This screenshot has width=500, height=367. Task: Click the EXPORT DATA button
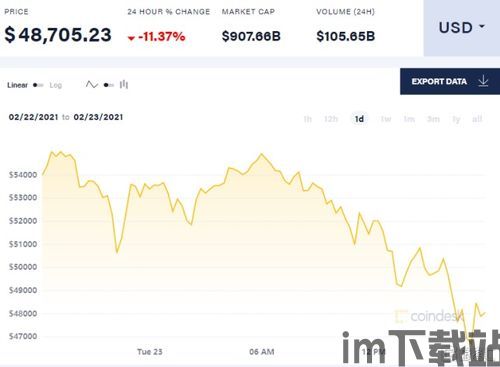pos(450,81)
